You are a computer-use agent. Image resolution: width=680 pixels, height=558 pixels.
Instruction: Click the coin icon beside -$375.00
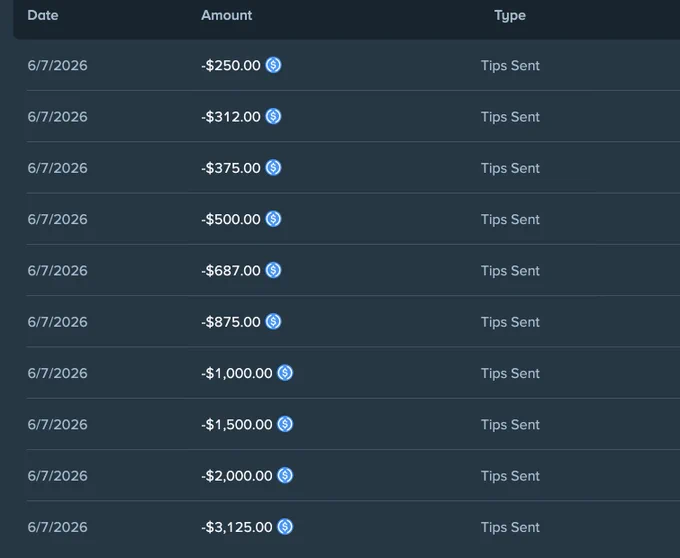tap(273, 167)
